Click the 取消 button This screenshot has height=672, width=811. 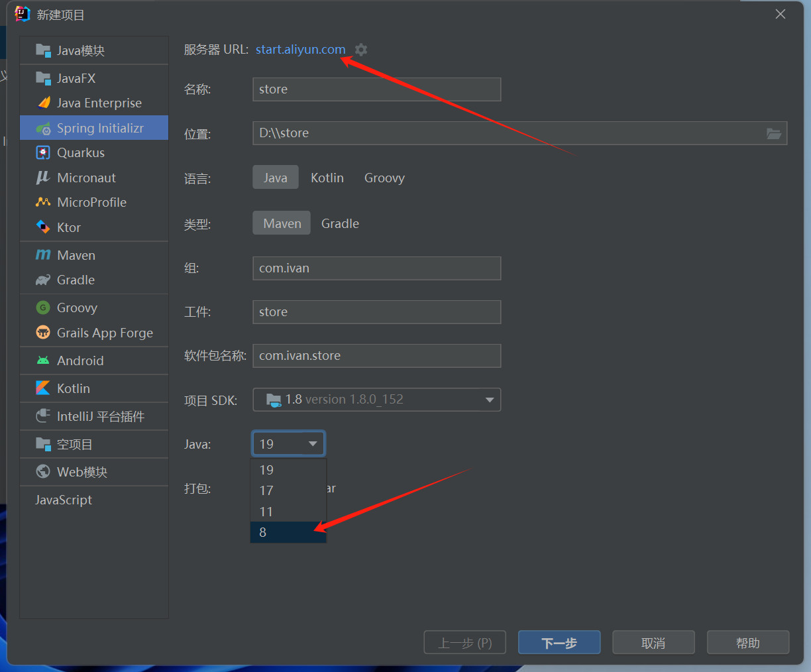coord(653,643)
